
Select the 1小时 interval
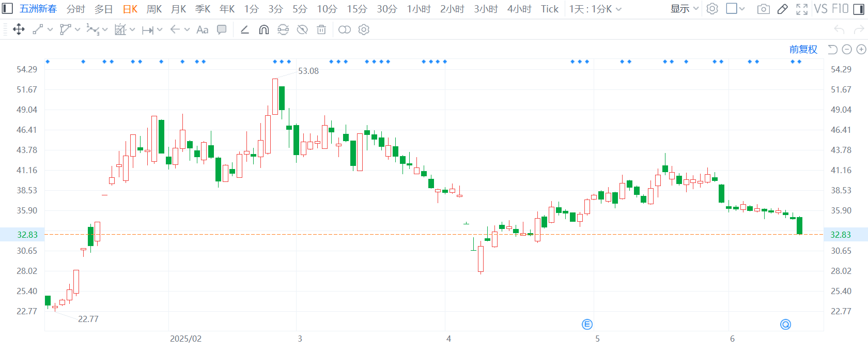(419, 9)
